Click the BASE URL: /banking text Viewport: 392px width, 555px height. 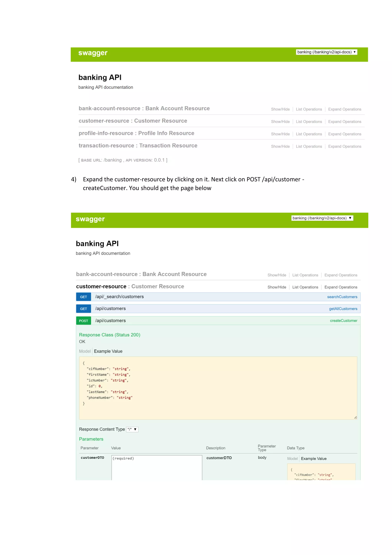(101, 160)
